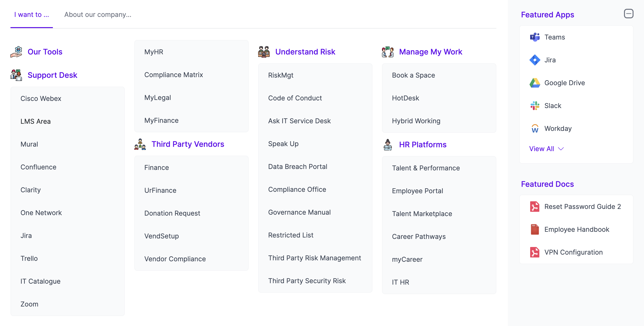
Task: Open the HR Platforms heading link
Action: (423, 145)
